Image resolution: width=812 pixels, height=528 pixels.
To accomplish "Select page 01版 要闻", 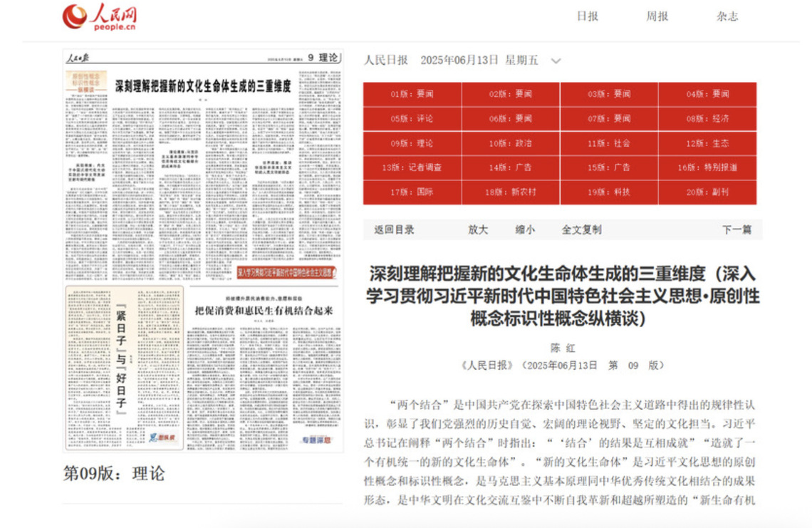I will pos(412,94).
